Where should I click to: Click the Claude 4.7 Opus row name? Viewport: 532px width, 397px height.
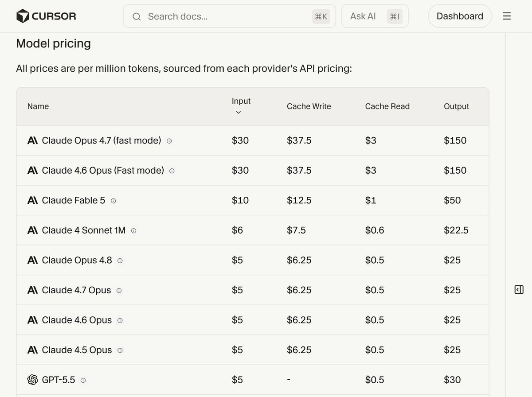pos(76,290)
